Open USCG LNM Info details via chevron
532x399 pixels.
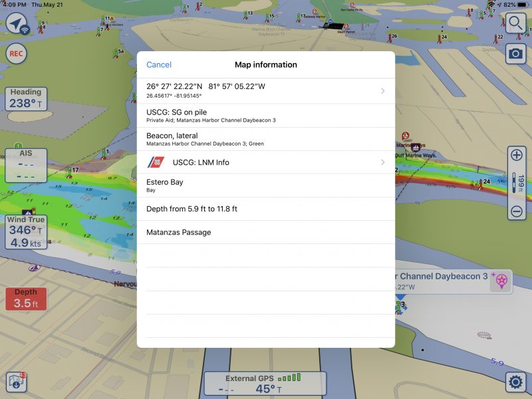(383, 162)
